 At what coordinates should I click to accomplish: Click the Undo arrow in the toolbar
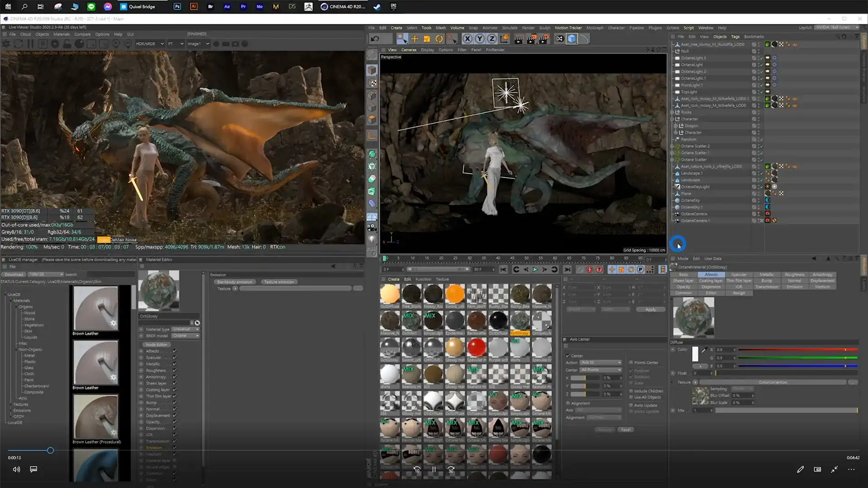[x=375, y=39]
